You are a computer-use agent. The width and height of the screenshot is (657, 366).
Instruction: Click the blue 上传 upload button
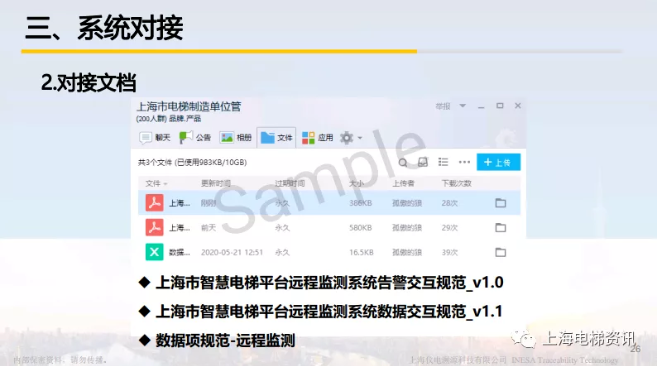click(x=498, y=162)
